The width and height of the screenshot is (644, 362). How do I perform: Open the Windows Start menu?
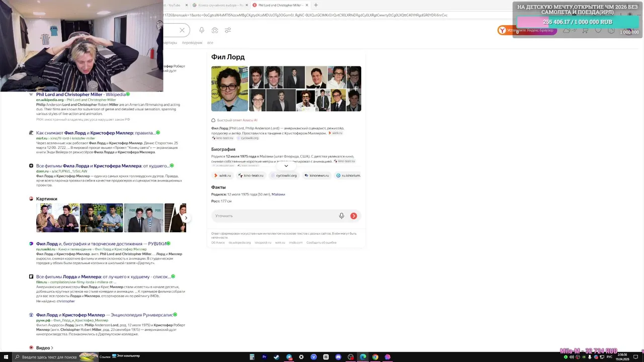click(6, 357)
